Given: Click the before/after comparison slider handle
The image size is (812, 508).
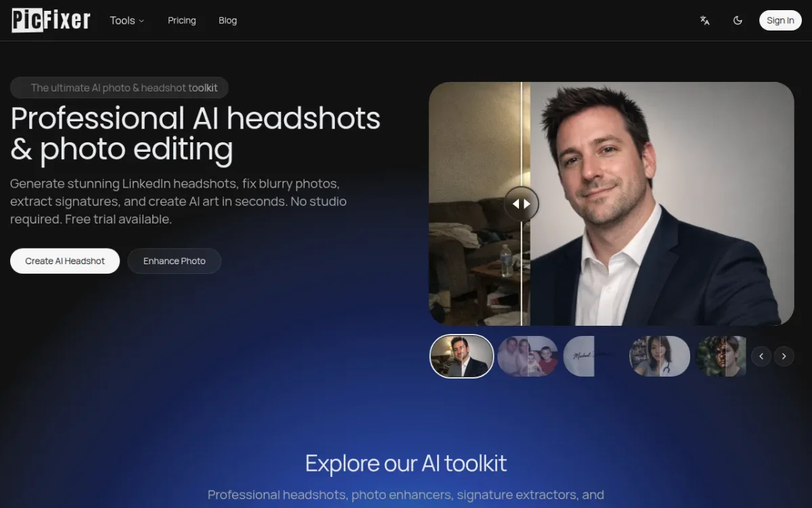Looking at the screenshot, I should (x=521, y=203).
